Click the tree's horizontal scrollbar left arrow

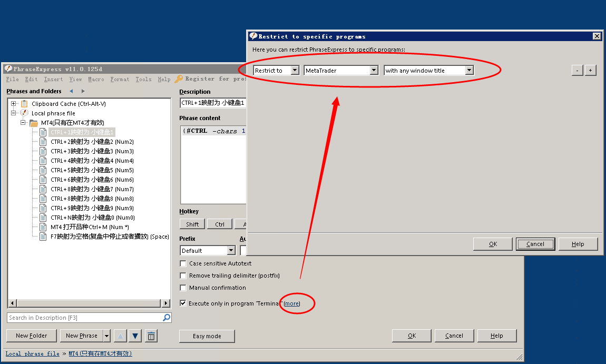click(x=12, y=303)
